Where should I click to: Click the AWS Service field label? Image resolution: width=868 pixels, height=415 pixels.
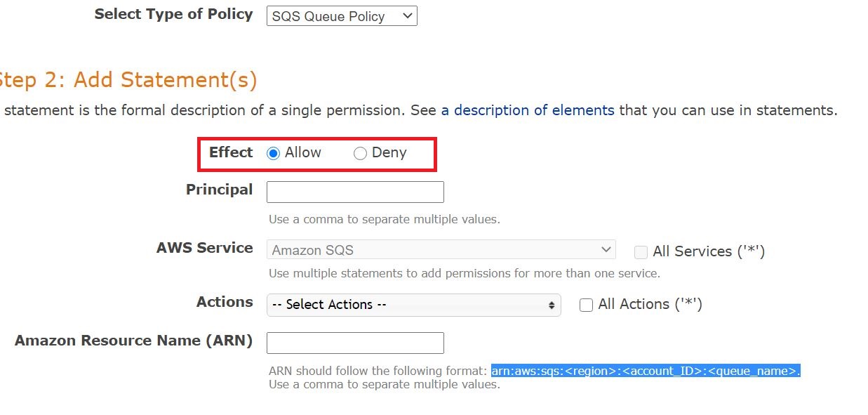(204, 248)
